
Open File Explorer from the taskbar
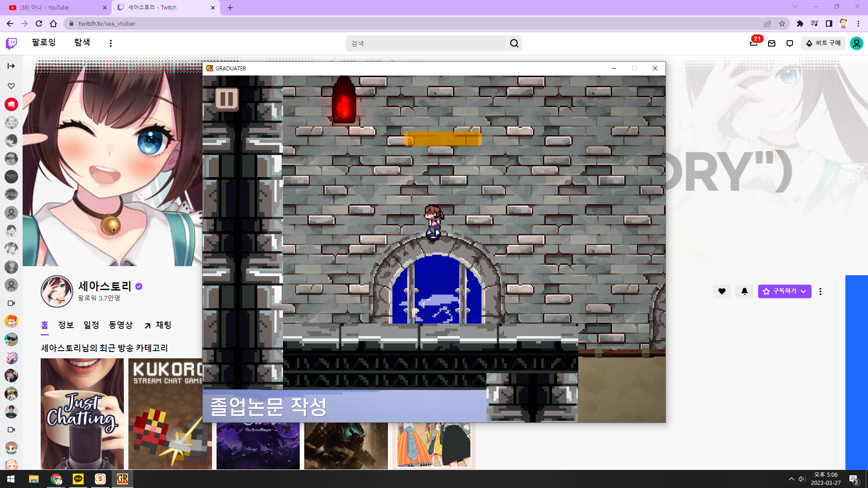(33, 479)
